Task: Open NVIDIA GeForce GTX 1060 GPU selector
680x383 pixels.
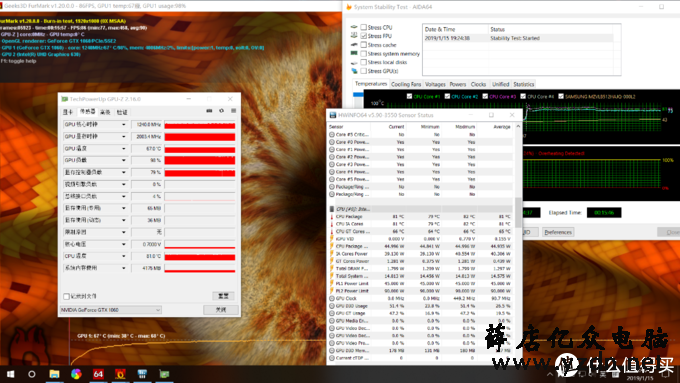Action: [111, 310]
